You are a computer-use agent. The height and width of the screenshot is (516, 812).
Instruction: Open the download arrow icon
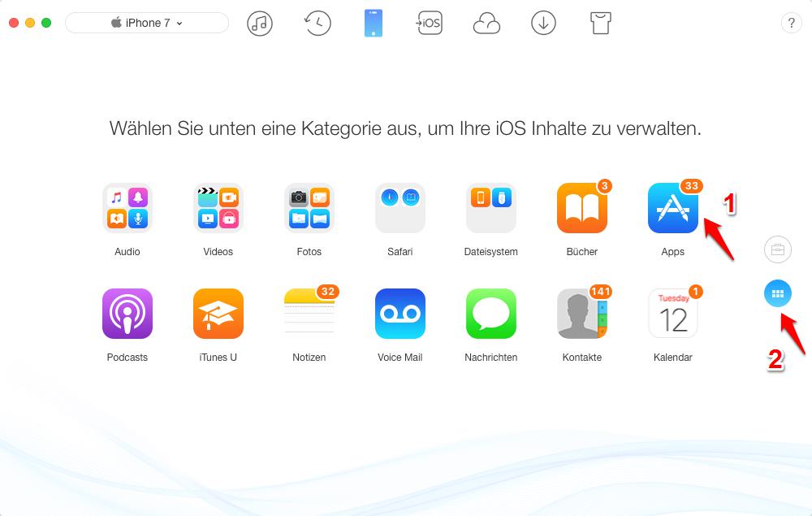[543, 24]
